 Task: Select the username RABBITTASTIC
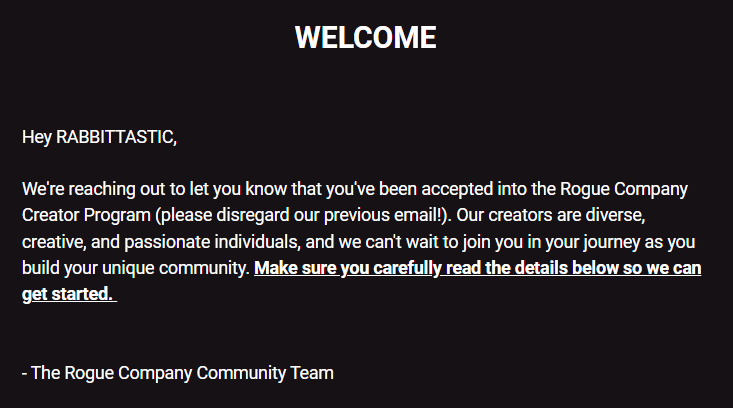coord(115,137)
